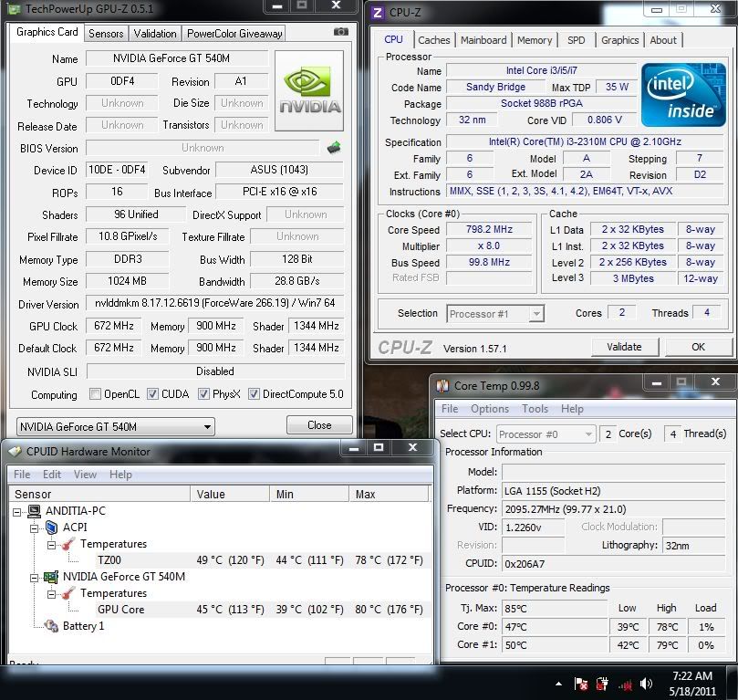Select the ACPI shield icon in tree

[51, 528]
